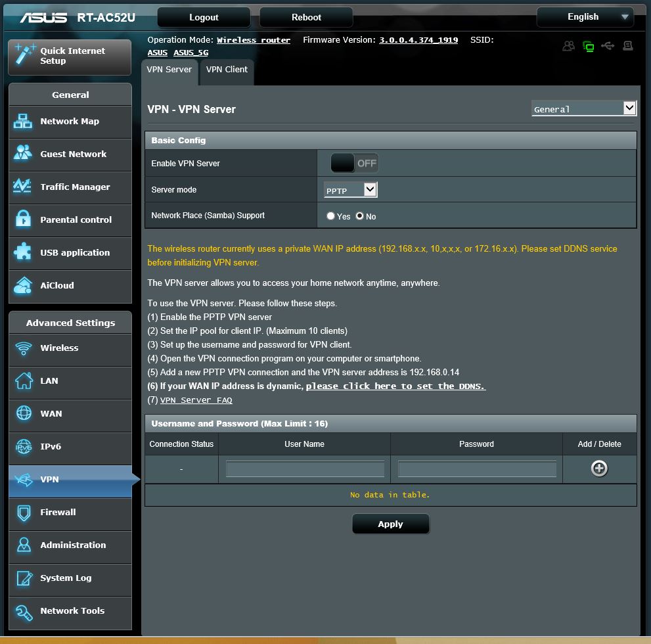
Task: Click the USB application puzzle icon
Action: point(22,251)
